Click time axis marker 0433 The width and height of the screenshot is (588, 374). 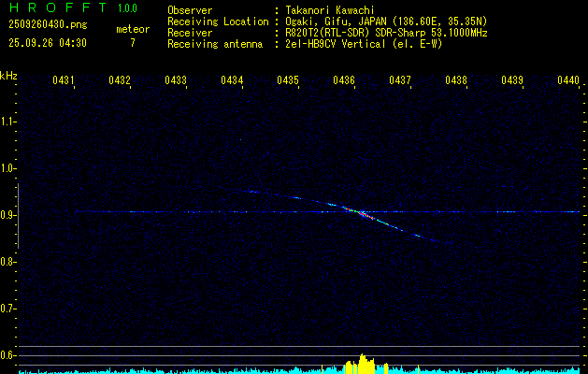coord(176,79)
